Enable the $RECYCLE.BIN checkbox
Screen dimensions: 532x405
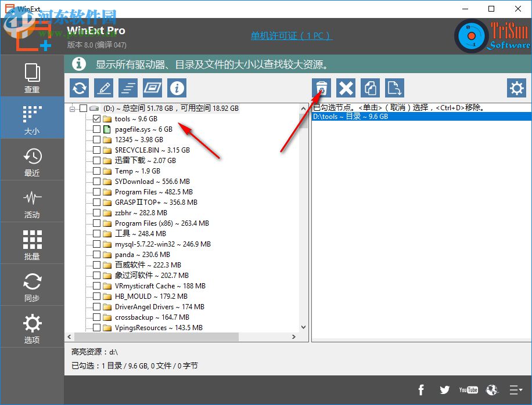click(x=96, y=150)
